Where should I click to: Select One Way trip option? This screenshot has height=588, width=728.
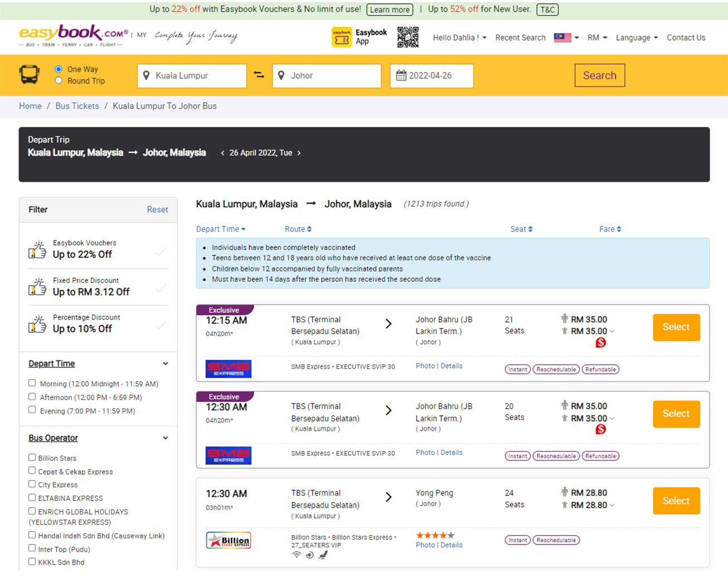59,69
